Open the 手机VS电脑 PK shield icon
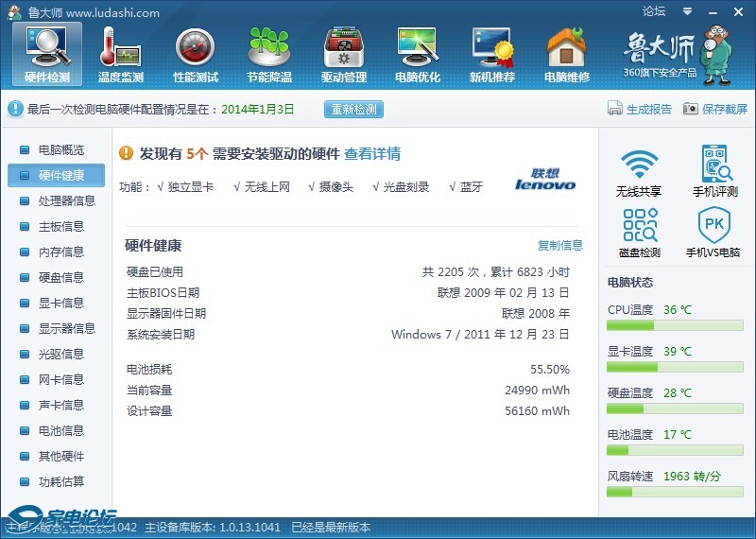756x539 pixels. click(x=713, y=233)
